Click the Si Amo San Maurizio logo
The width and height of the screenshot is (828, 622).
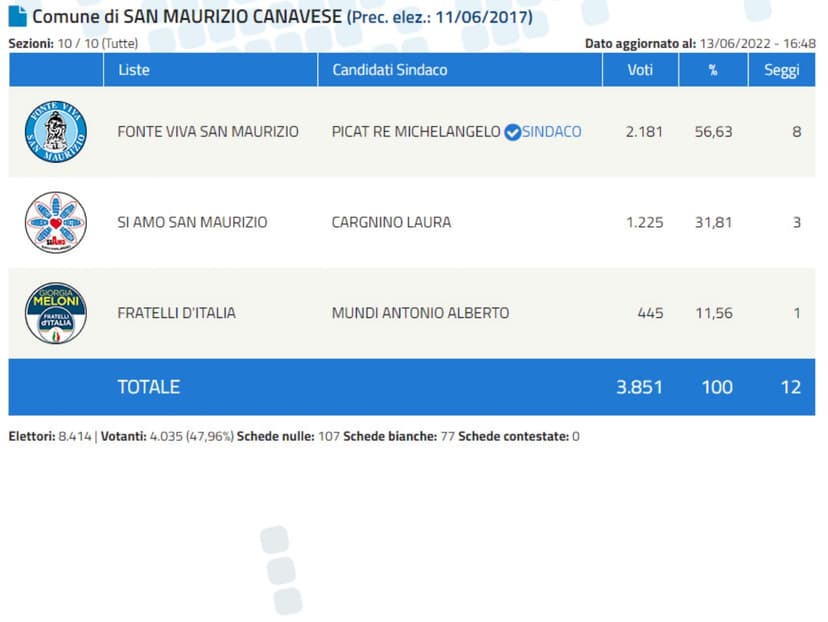point(56,222)
